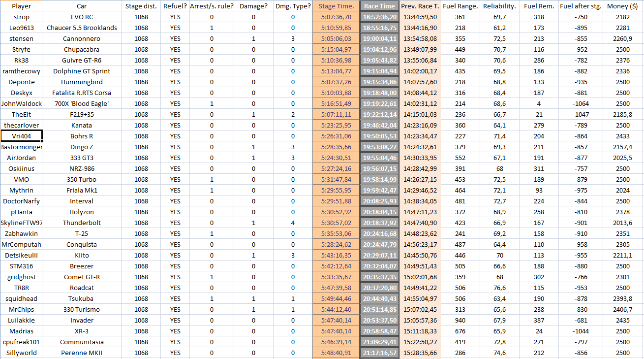Select stensen's stage time 5:05:06,03
The width and height of the screenshot is (644, 359).
click(336, 39)
